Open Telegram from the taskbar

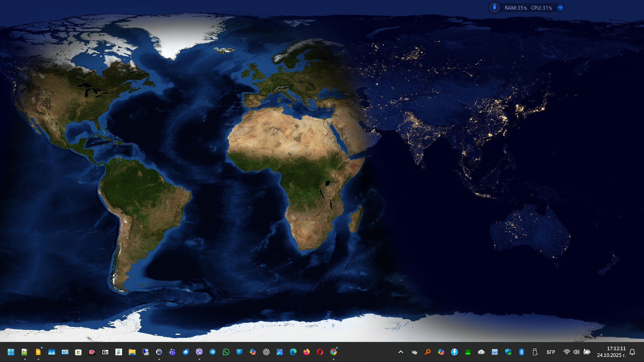pyautogui.click(x=213, y=352)
